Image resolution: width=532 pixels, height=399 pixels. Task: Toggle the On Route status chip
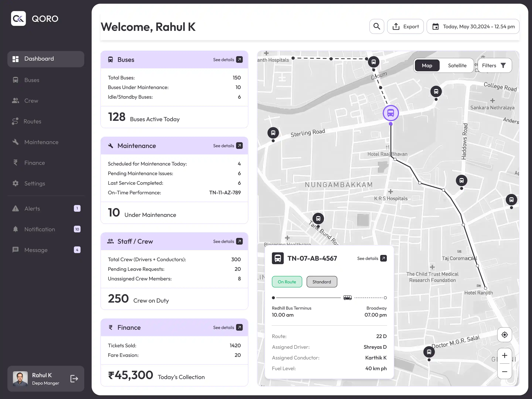(287, 282)
